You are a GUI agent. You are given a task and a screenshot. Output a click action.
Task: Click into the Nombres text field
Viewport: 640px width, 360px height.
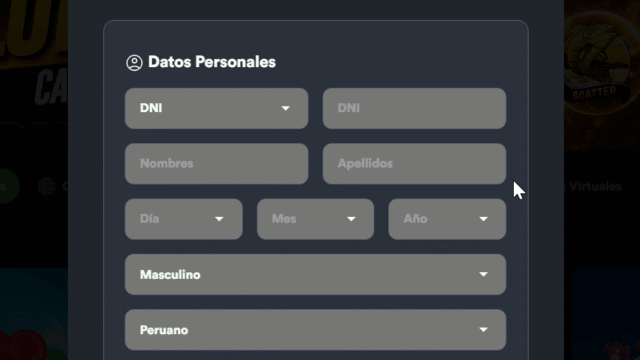tap(216, 164)
